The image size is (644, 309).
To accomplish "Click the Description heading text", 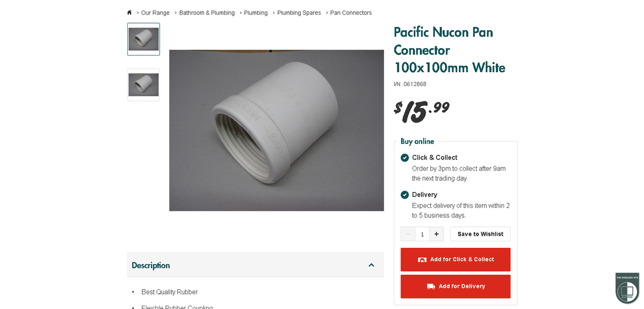I will pos(151,265).
